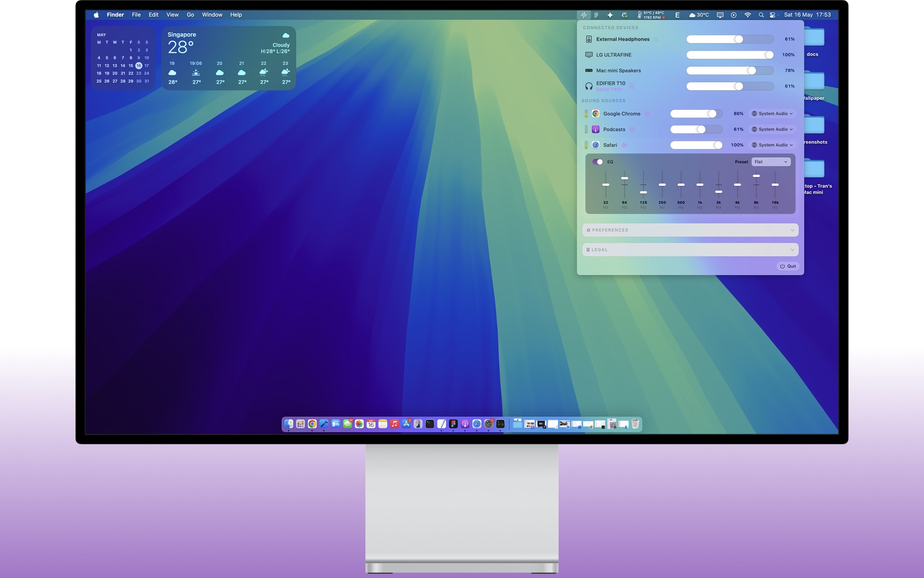Open System Audio dropdown for Podcasts
Viewport: 924px width, 578px height.
[772, 129]
